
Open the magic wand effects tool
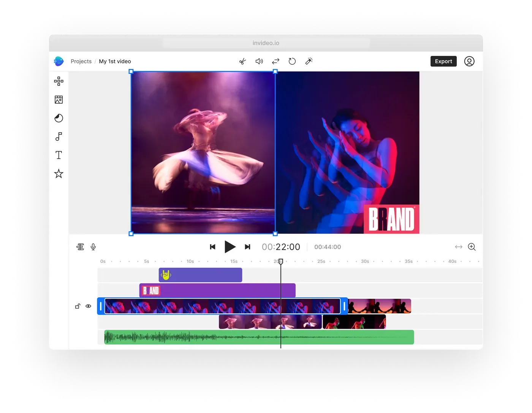click(x=309, y=61)
